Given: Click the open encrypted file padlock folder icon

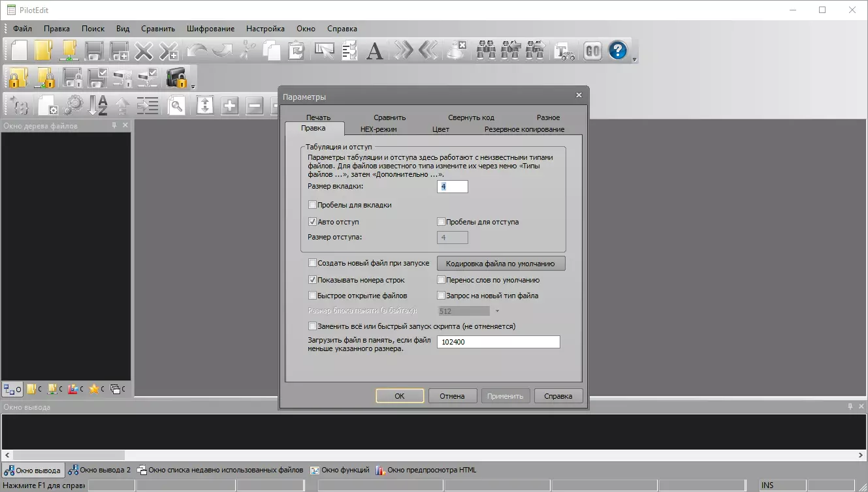Looking at the screenshot, I should click(17, 78).
